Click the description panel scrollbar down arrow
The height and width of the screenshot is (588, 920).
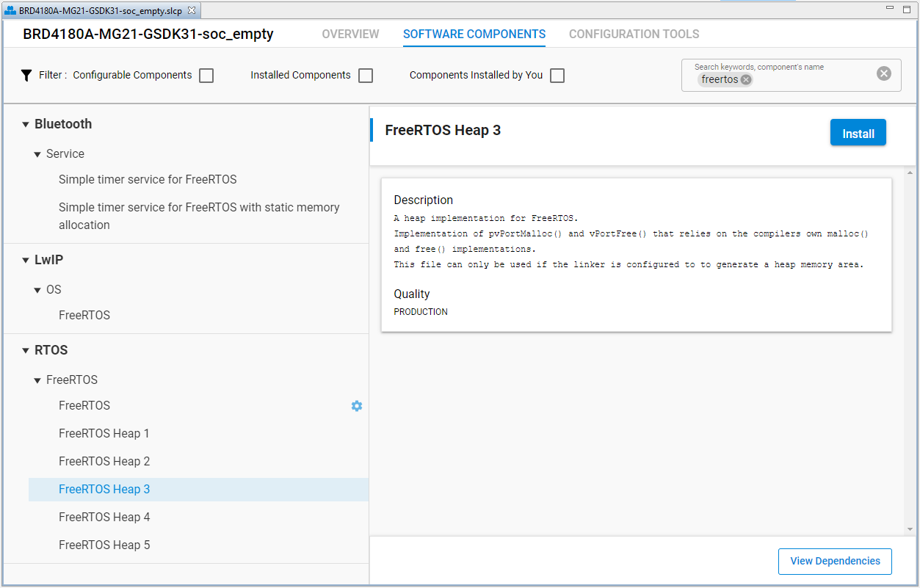point(910,529)
